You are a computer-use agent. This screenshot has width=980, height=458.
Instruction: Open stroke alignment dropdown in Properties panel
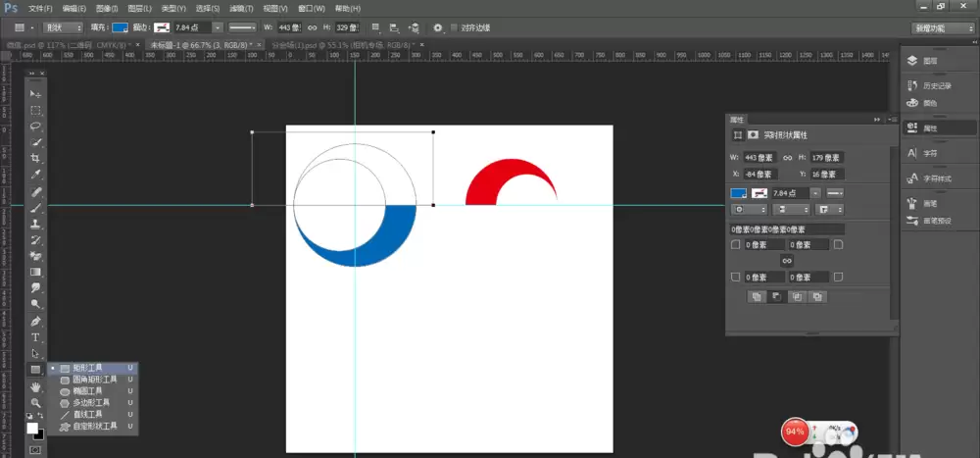(x=749, y=210)
